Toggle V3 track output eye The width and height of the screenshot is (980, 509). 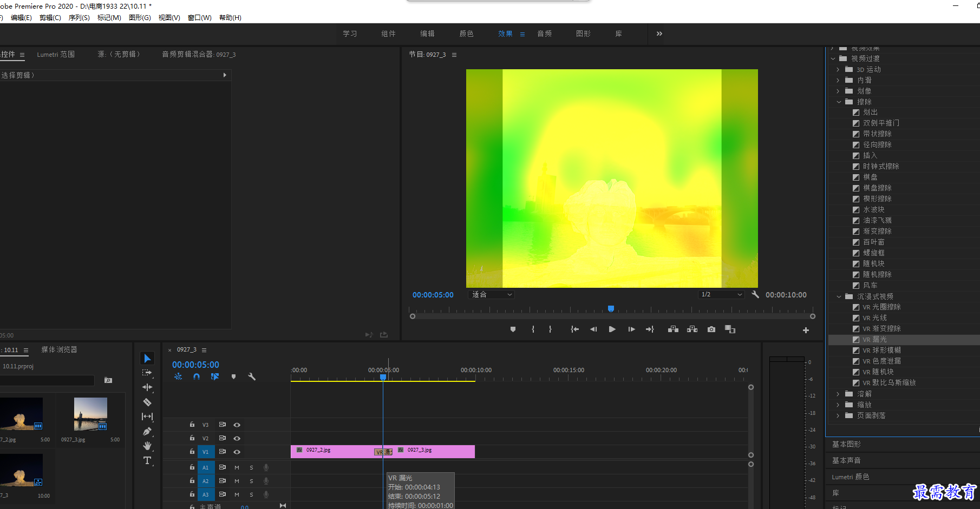[237, 425]
